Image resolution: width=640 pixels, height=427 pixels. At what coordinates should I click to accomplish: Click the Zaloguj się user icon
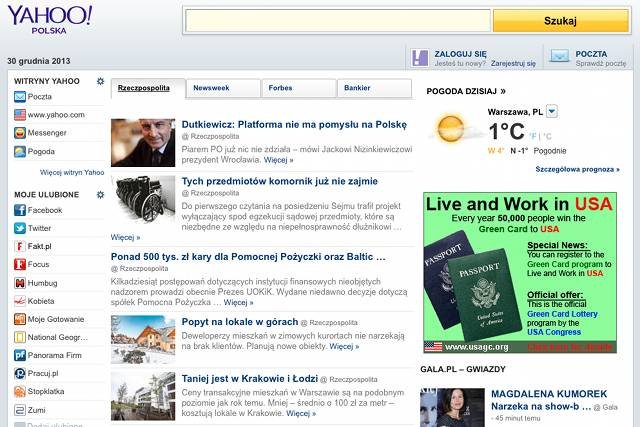click(420, 58)
